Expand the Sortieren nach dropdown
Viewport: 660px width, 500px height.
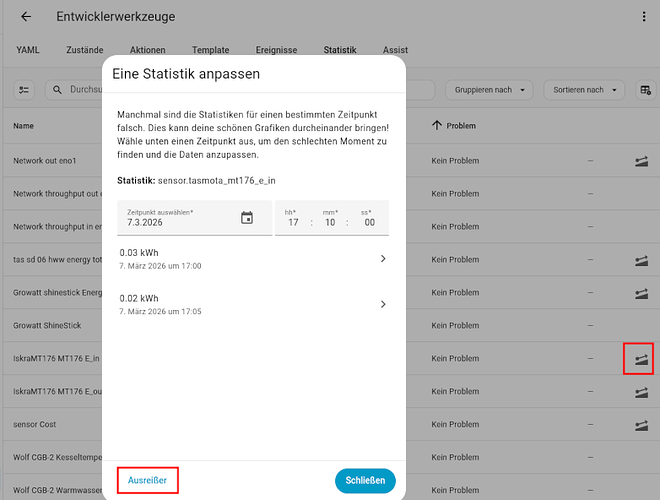[585, 90]
